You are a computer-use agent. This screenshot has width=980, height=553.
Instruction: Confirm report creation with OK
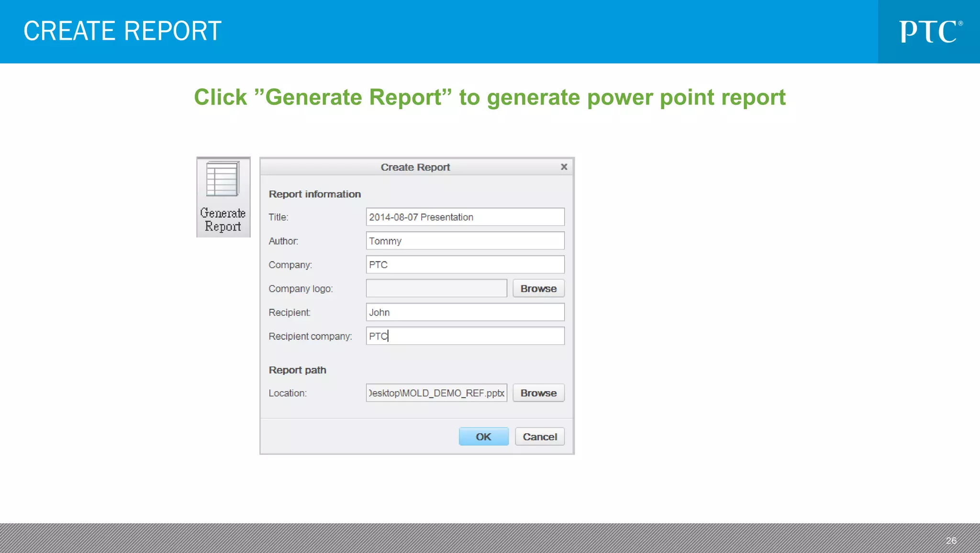(483, 436)
